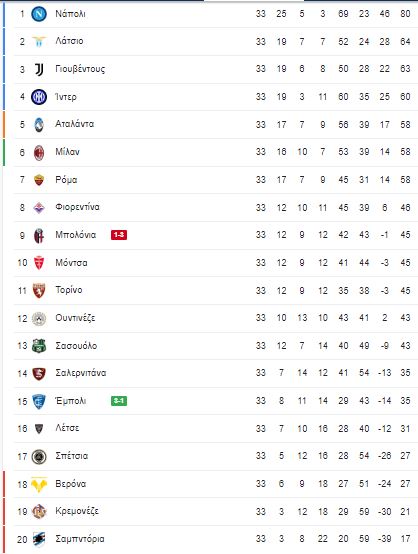The height and width of the screenshot is (554, 418).
Task: Click the Juventus club crest
Action: [x=39, y=69]
